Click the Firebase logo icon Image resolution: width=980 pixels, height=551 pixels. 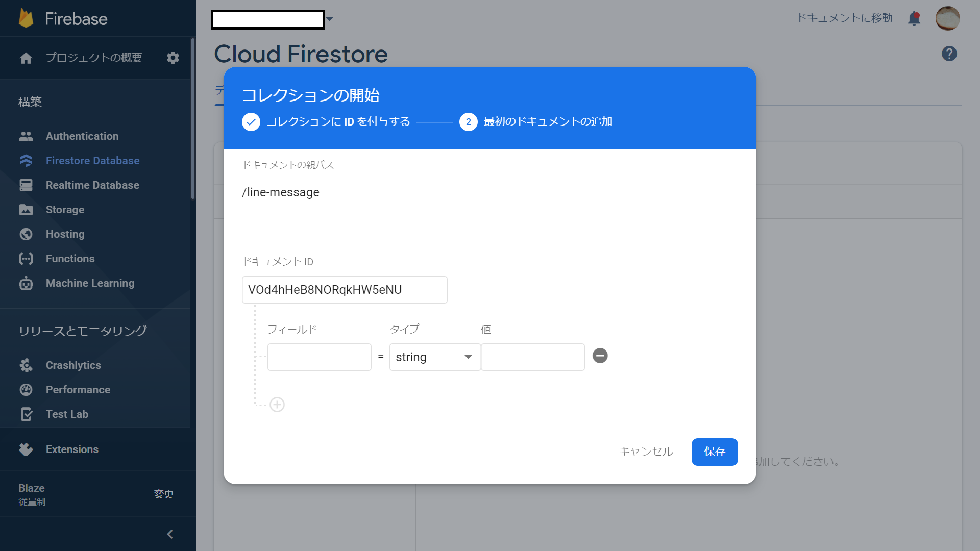tap(26, 19)
